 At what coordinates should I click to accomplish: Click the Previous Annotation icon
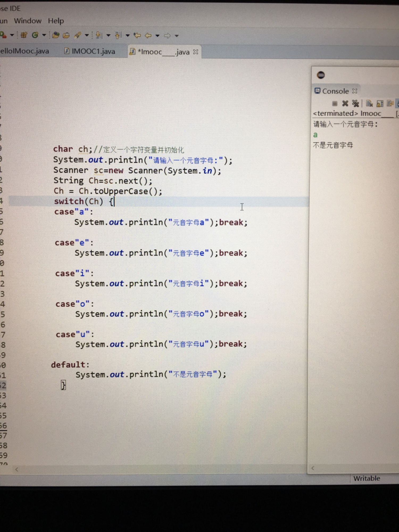coord(118,35)
